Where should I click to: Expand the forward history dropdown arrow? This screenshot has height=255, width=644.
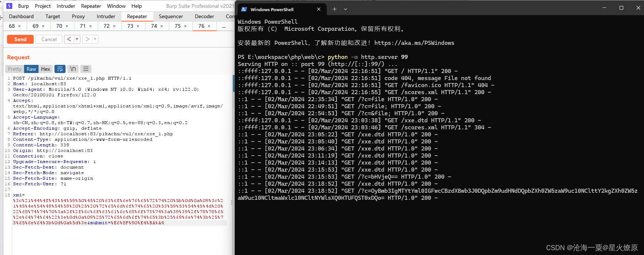95,39
